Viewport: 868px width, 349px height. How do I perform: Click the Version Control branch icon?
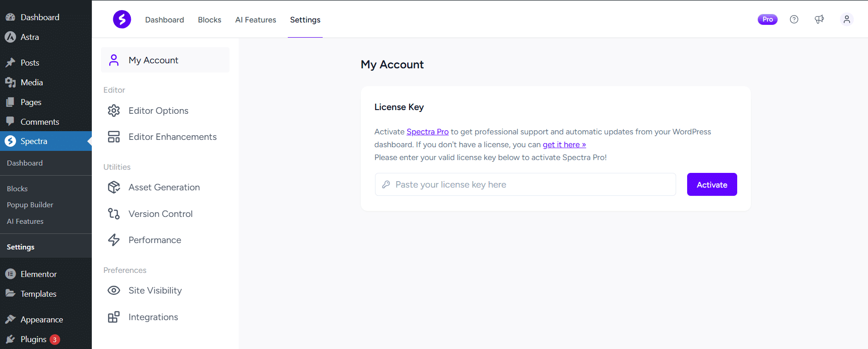114,214
